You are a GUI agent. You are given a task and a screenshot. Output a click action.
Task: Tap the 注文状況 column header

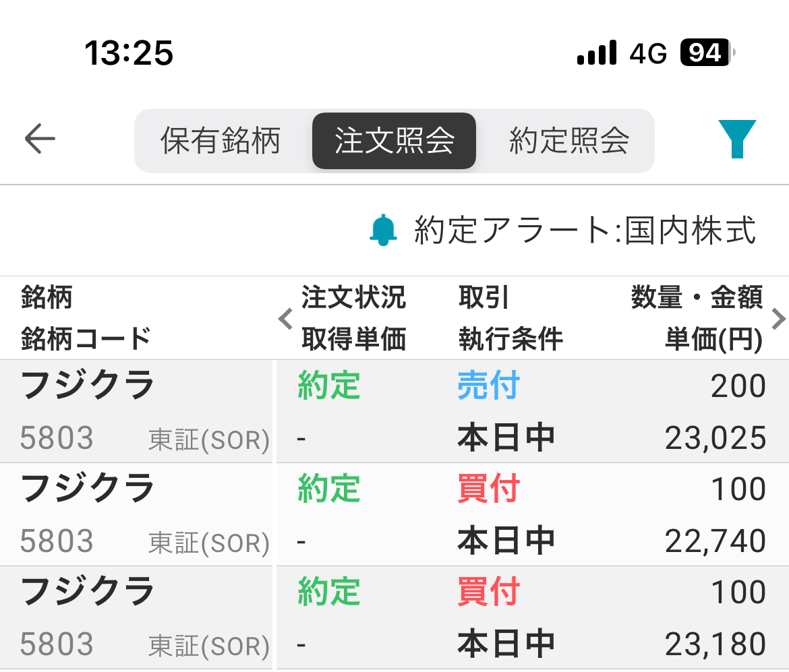pos(353,297)
